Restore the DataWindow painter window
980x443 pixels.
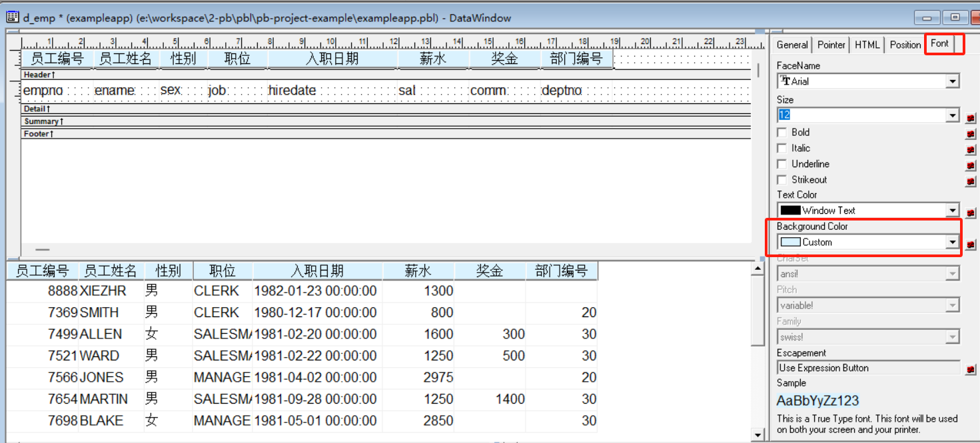(955, 17)
